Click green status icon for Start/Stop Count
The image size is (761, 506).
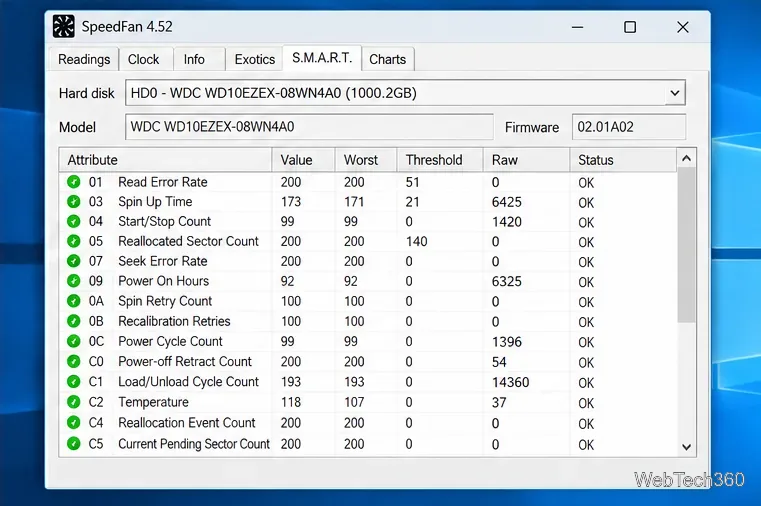[74, 222]
